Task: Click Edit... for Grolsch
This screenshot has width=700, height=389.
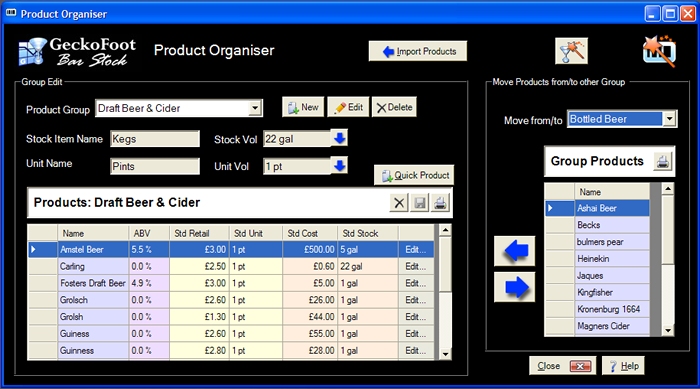Action: [416, 300]
